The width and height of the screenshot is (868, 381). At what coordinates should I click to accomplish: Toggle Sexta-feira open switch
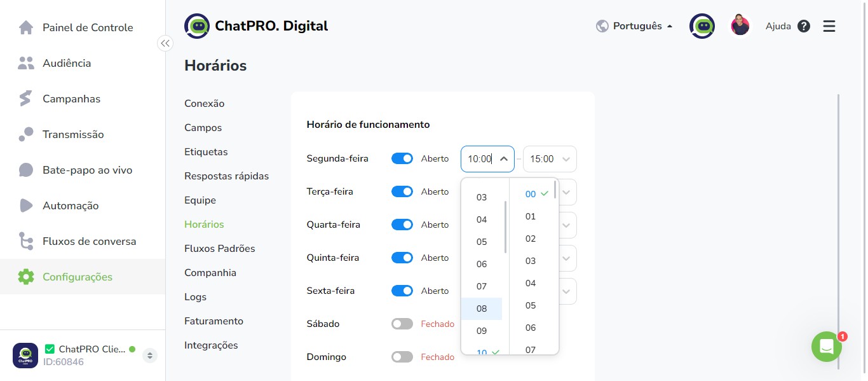(x=402, y=291)
